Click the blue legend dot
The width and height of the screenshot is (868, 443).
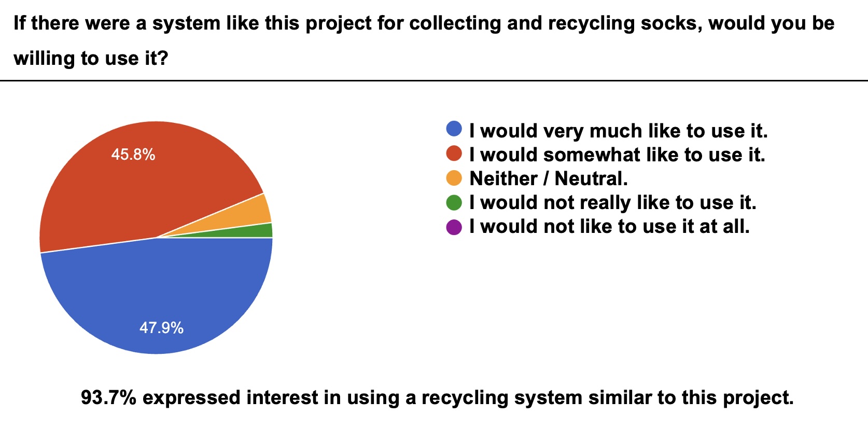pos(454,129)
